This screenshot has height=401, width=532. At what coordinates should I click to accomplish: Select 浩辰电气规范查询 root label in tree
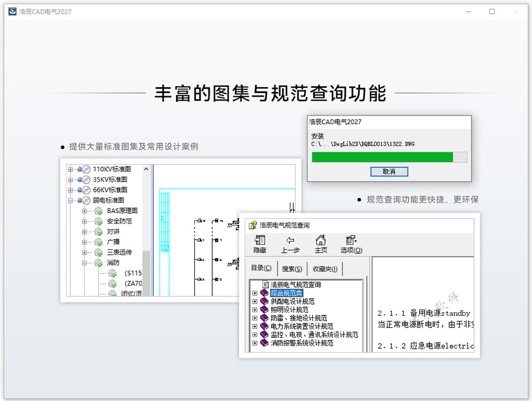click(295, 285)
